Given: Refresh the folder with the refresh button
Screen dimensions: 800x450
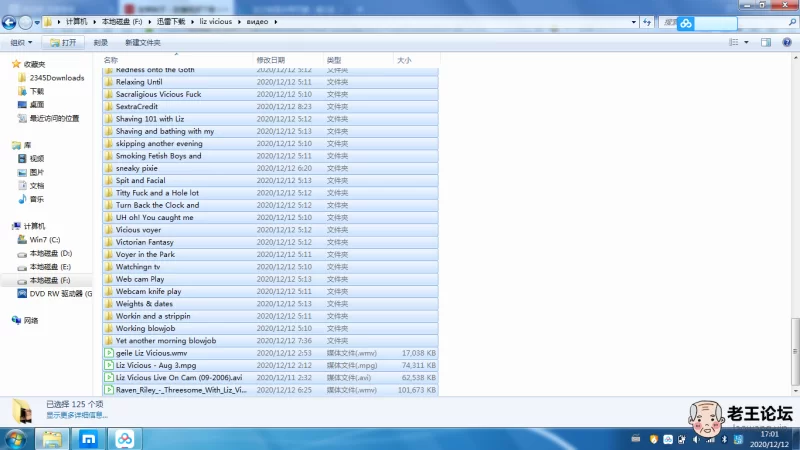Looking at the screenshot, I should point(647,22).
